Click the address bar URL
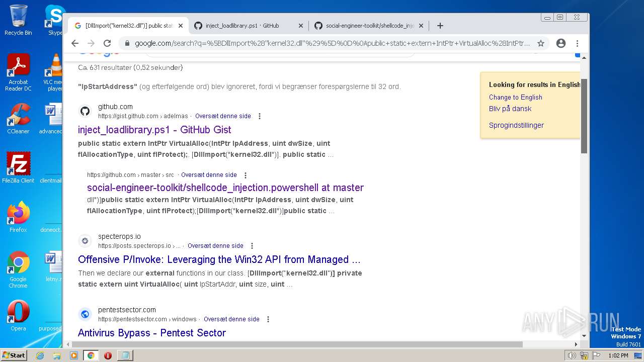 (x=332, y=43)
